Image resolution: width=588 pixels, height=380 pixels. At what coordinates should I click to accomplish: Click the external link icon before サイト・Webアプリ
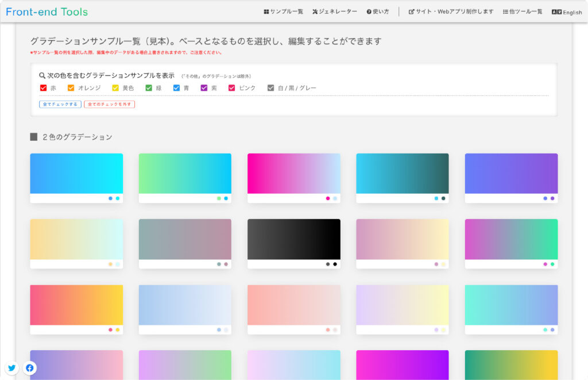pyautogui.click(x=411, y=11)
